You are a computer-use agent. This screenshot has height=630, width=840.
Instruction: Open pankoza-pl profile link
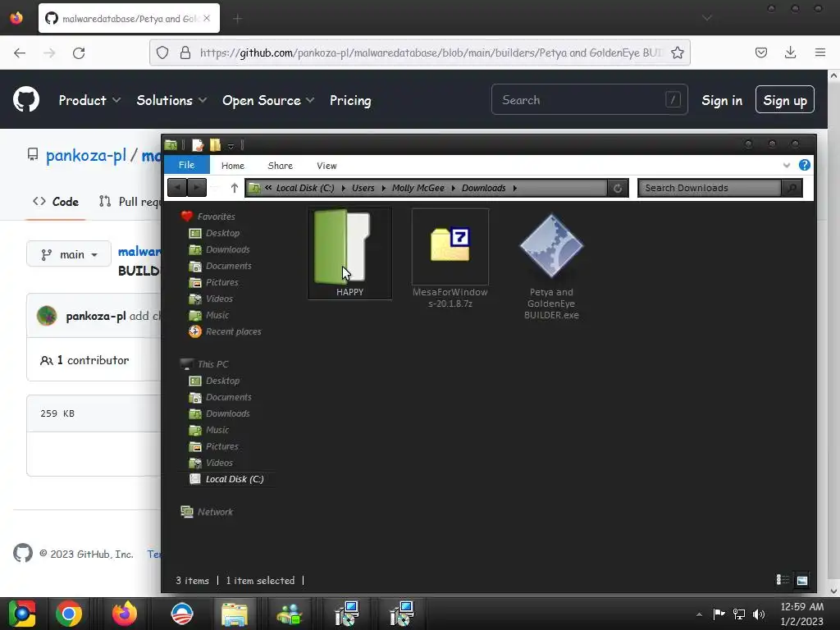pos(85,155)
